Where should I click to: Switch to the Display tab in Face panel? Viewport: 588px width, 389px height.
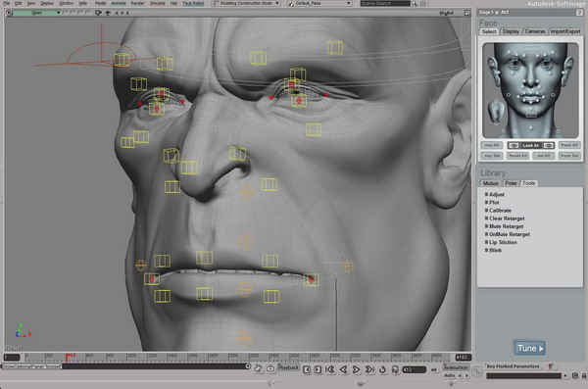[x=511, y=31]
